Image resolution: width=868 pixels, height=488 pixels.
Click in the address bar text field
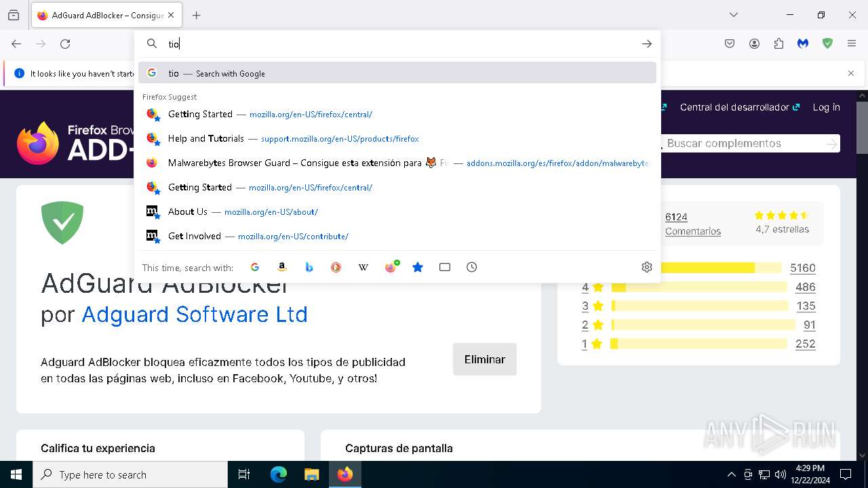(x=400, y=43)
